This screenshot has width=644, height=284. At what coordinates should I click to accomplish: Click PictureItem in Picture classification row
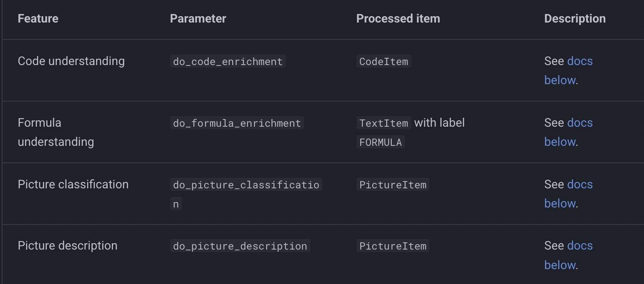pos(393,185)
